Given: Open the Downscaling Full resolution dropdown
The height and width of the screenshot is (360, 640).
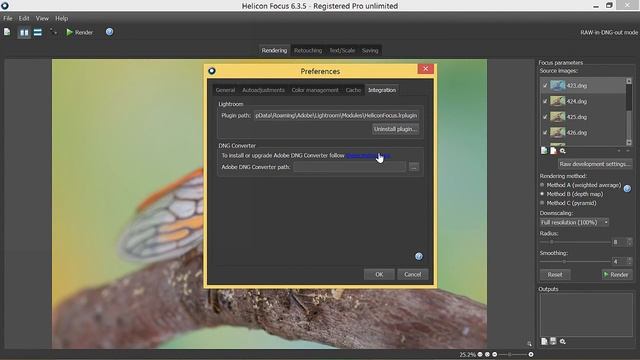Looking at the screenshot, I should 574,222.
